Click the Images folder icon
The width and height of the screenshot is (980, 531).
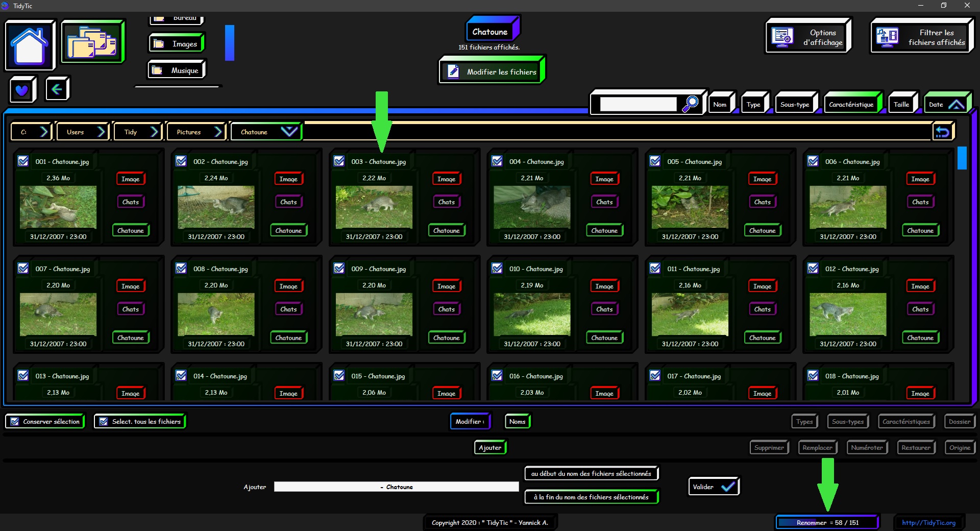(159, 44)
